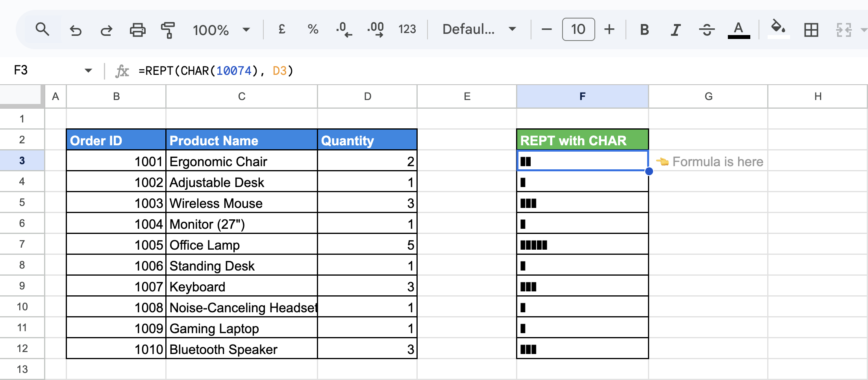Select row 1 header
The width and height of the screenshot is (868, 380).
(22, 119)
